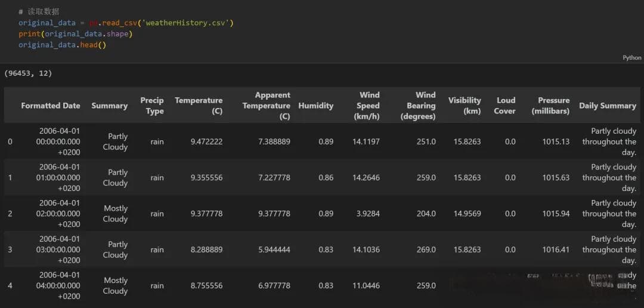This screenshot has width=644, height=308.
Task: Click the 'Wind Speed (km/h)' column header
Action: pyautogui.click(x=367, y=106)
